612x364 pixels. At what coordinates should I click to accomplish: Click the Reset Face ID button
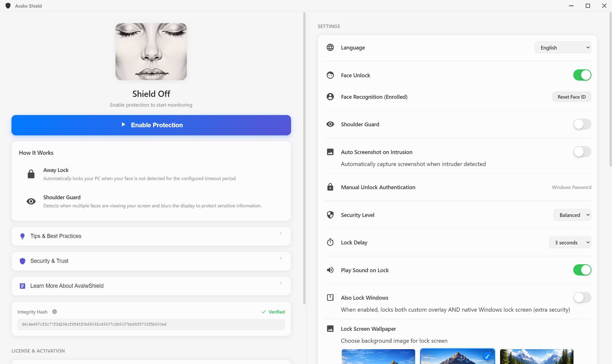[x=571, y=97]
